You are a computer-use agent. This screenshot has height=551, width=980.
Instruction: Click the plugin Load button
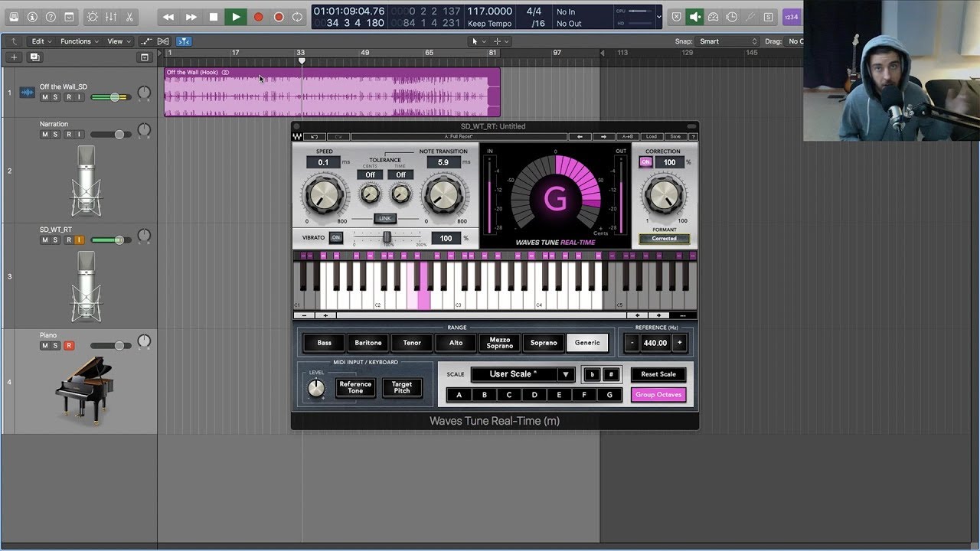[651, 136]
